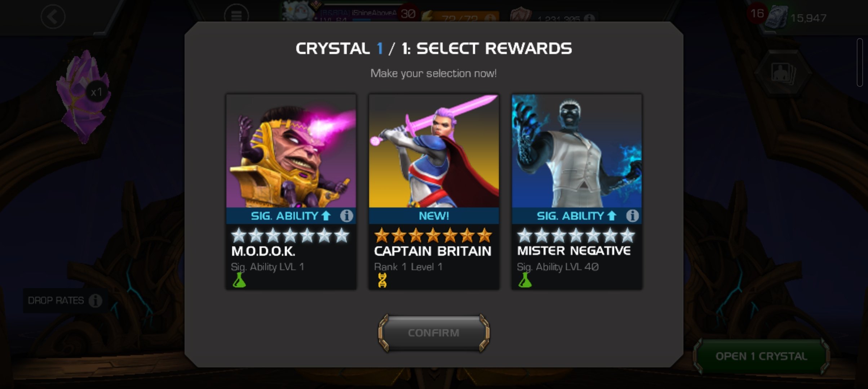Click the Science class icon under Mister Negative

coord(525,280)
